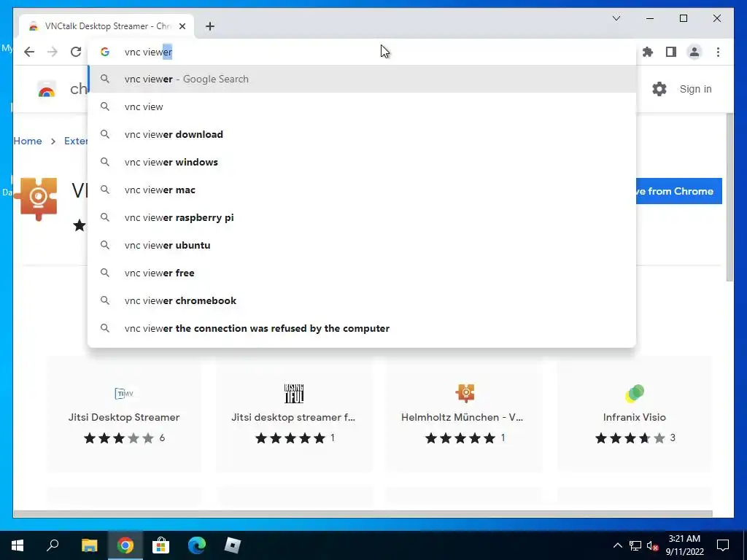Viewport: 747px width, 560px height.
Task: Click the browser Back arrow
Action: (29, 52)
